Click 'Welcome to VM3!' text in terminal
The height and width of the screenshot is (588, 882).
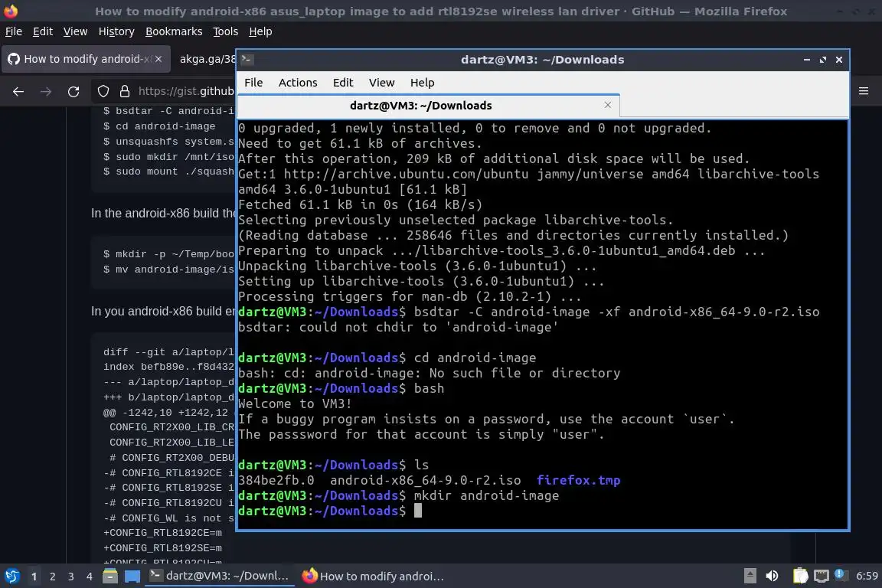pyautogui.click(x=295, y=404)
